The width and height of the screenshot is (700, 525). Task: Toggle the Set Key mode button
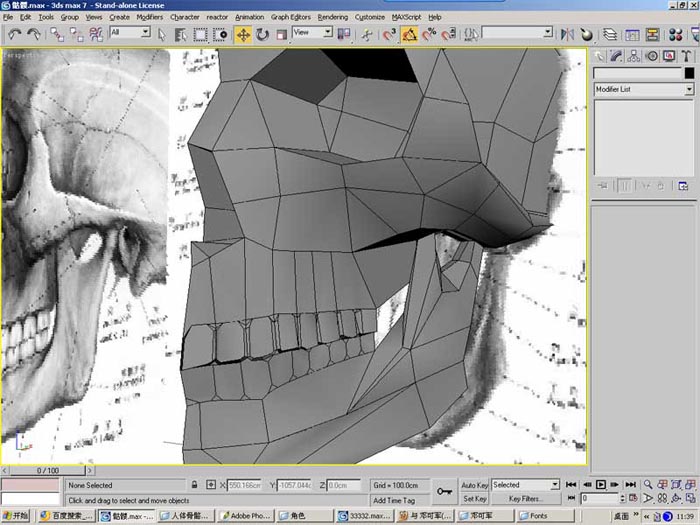(x=475, y=499)
